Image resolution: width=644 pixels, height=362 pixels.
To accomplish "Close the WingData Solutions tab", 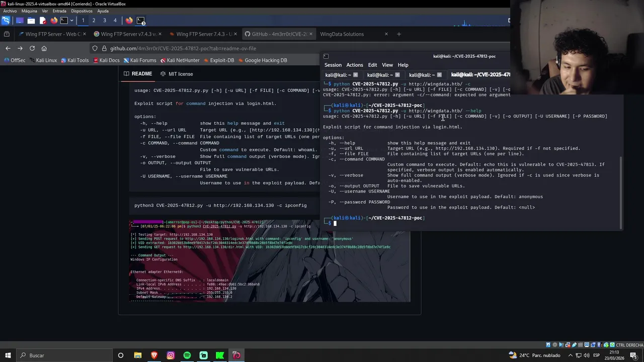I will tap(386, 34).
